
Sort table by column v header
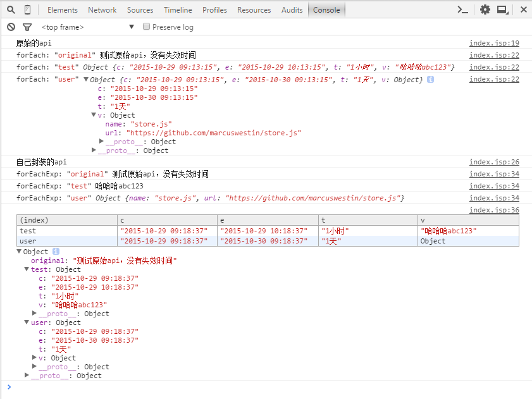tap(469, 220)
